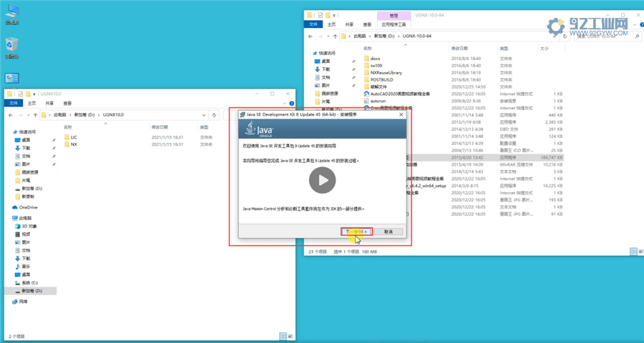
Task: Select 快速访问 in UGNX-10.0-64 sidebar
Action: coord(324,54)
